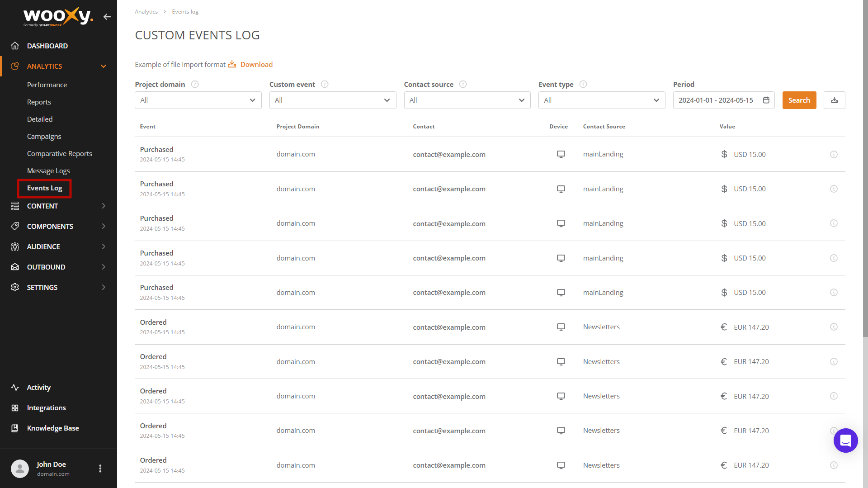868x488 pixels.
Task: Click the orange Search button
Action: tap(799, 100)
